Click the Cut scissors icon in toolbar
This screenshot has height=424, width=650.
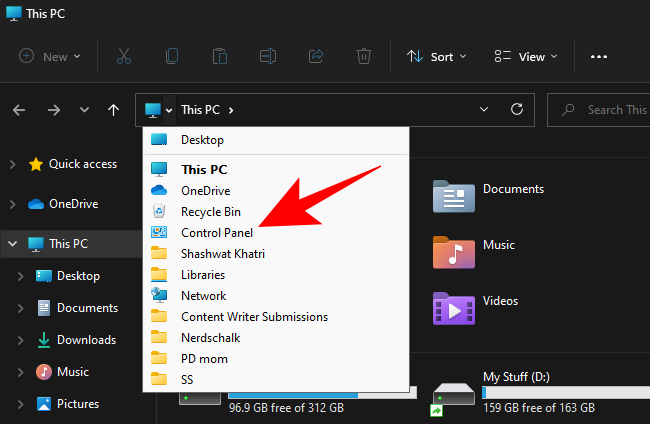pos(126,57)
